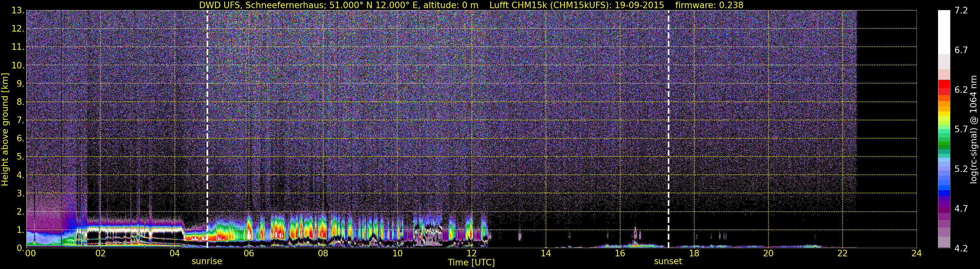Click the height axis tick "1."
This screenshot has width=980, height=269.
[x=20, y=230]
